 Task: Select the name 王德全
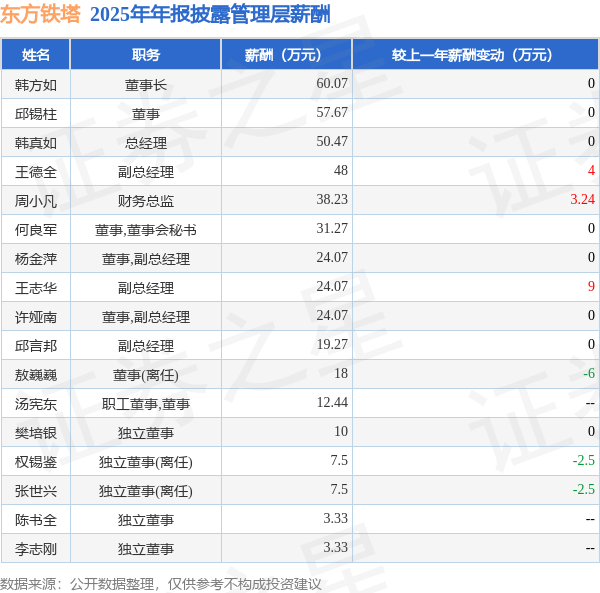[36, 172]
